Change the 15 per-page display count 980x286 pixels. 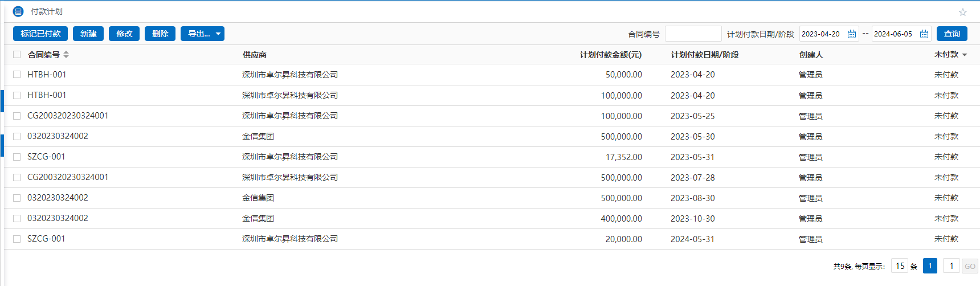click(x=899, y=266)
